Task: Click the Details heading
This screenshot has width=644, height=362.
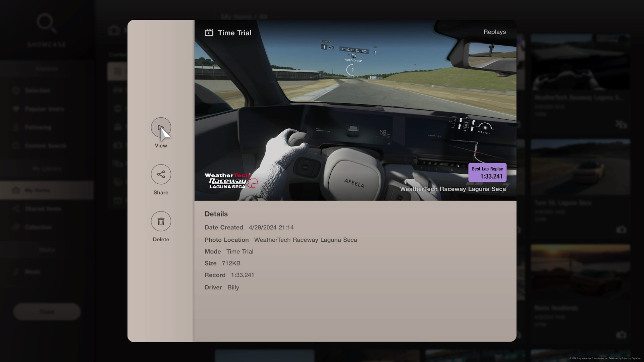Action: pos(216,214)
